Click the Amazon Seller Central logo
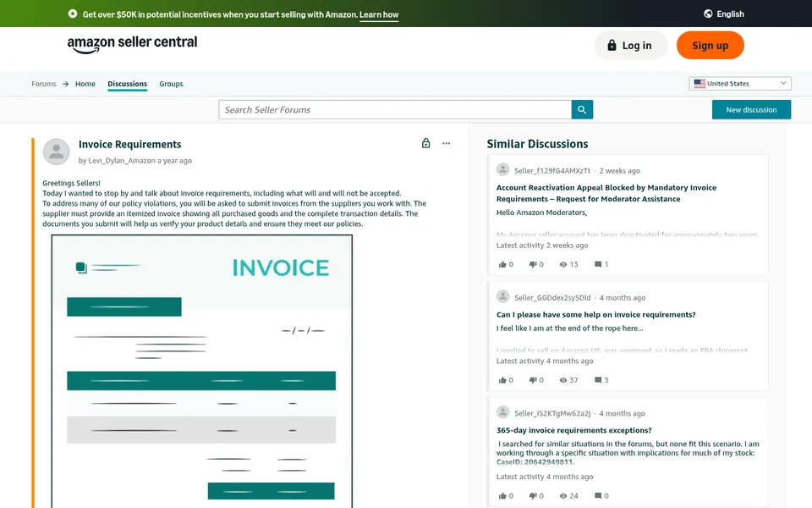This screenshot has height=508, width=812. pos(132,44)
